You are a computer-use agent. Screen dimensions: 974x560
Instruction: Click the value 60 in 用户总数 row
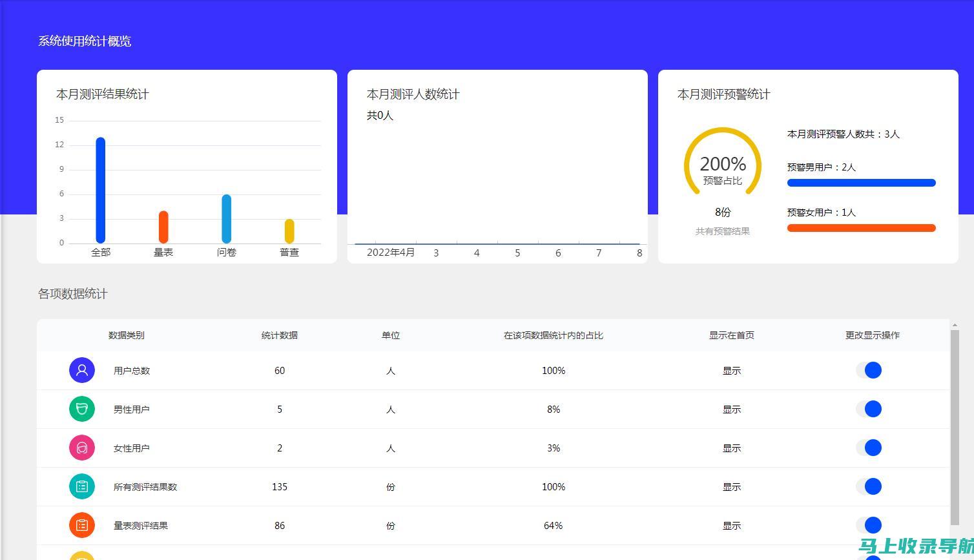[280, 371]
